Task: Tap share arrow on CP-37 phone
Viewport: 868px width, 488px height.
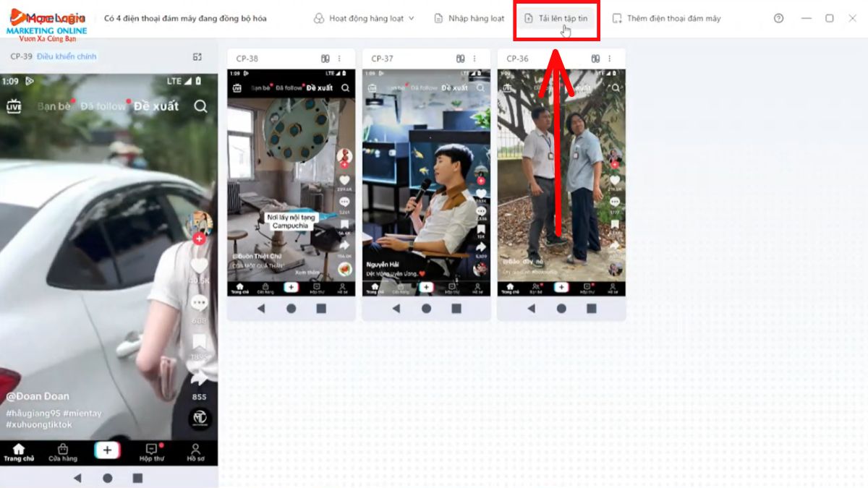Action: click(480, 247)
